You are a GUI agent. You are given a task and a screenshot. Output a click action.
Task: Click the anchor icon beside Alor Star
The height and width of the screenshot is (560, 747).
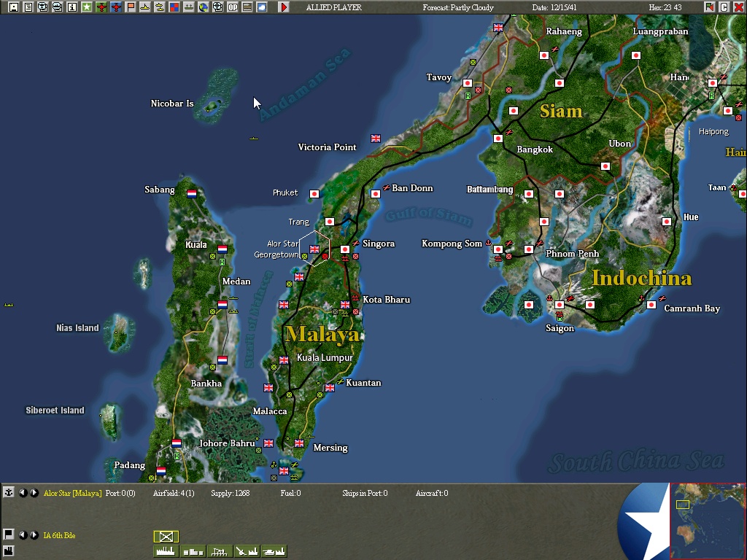coord(8,492)
